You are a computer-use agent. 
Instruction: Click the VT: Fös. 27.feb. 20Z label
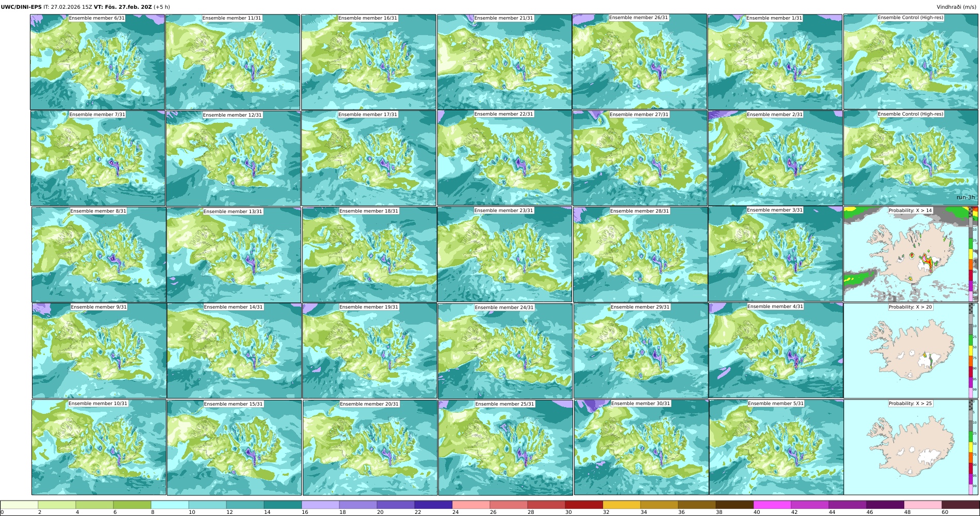(x=123, y=7)
